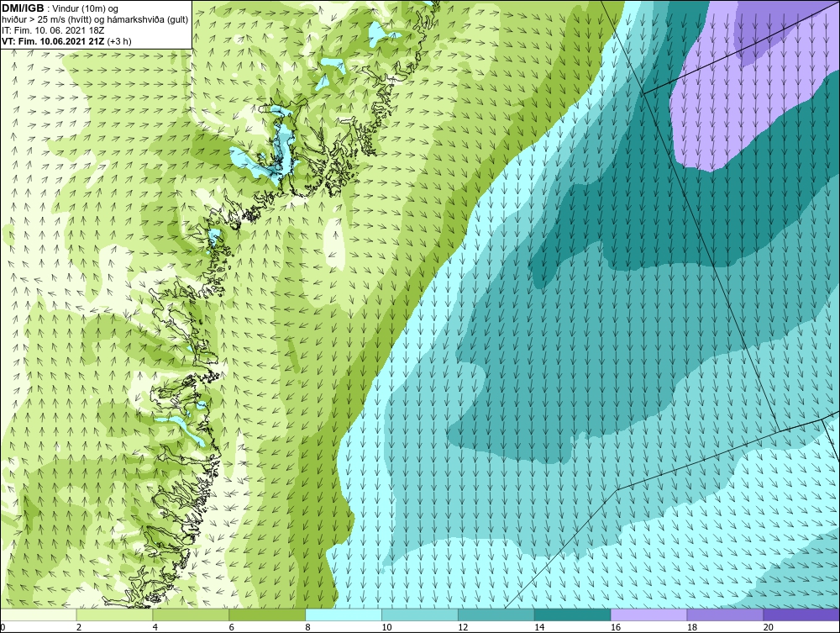840x633 pixels.
Task: Click the legend scale label "0"
Action: 3,627
